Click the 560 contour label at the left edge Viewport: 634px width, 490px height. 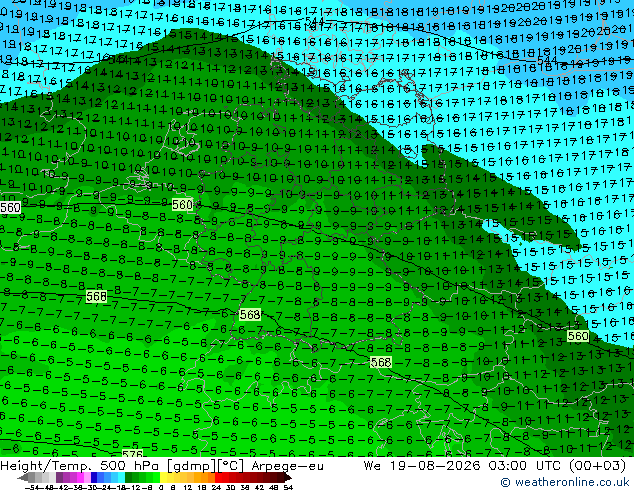(x=10, y=208)
